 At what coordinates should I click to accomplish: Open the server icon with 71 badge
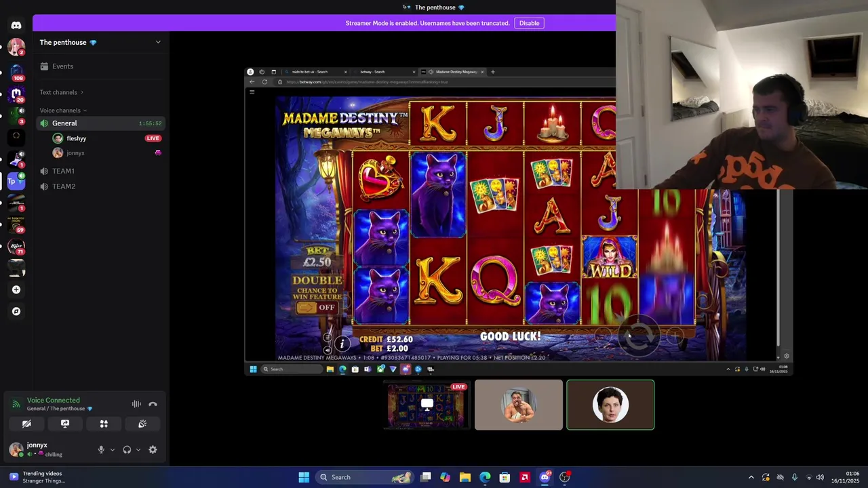(x=16, y=247)
